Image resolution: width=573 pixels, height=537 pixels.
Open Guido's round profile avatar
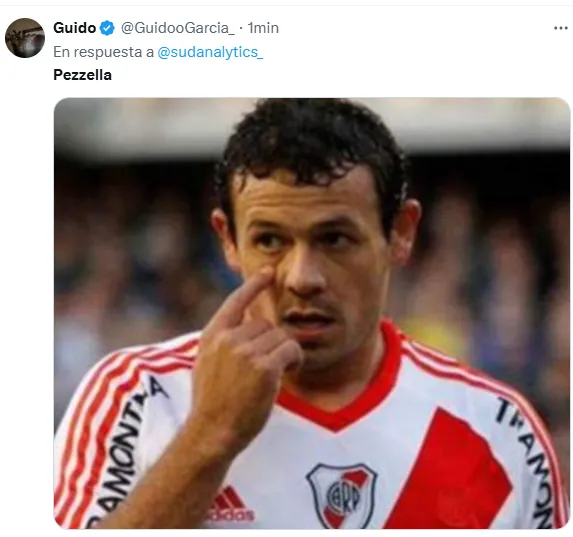(25, 38)
